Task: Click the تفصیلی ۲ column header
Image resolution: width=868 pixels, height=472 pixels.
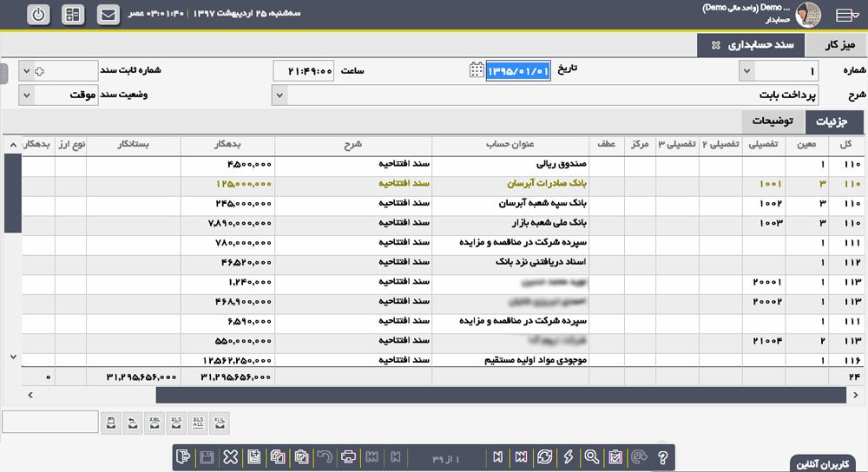Action: point(720,144)
